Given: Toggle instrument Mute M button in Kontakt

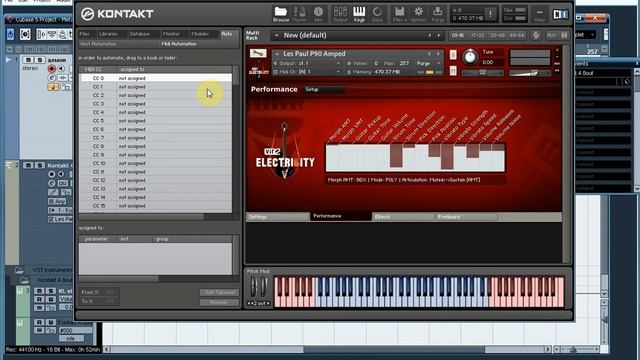Looking at the screenshot, I should [x=453, y=71].
